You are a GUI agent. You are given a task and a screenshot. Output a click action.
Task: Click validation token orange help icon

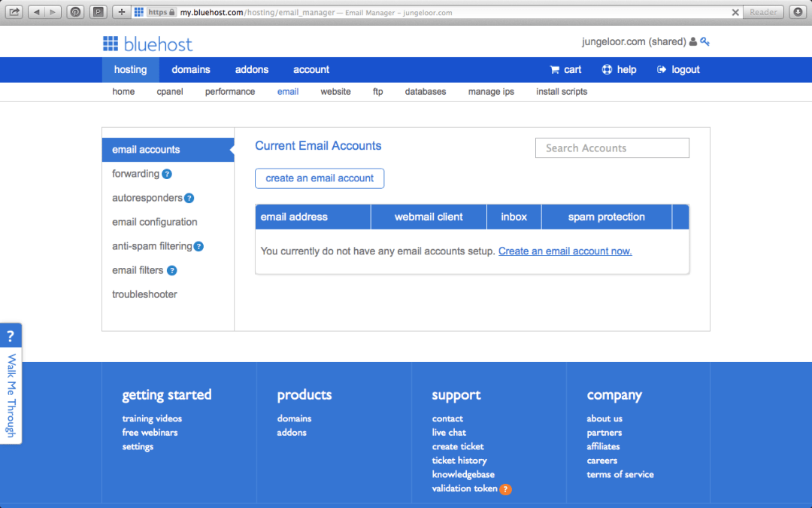[505, 489]
